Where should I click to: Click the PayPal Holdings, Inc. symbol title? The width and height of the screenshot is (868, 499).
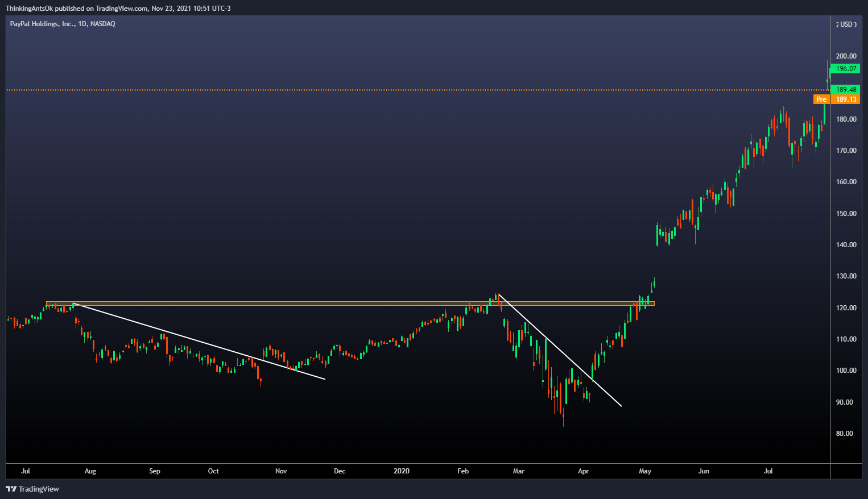coord(63,24)
